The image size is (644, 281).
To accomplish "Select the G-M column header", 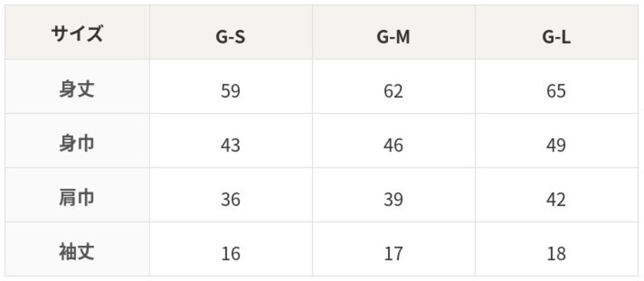I will click(394, 32).
